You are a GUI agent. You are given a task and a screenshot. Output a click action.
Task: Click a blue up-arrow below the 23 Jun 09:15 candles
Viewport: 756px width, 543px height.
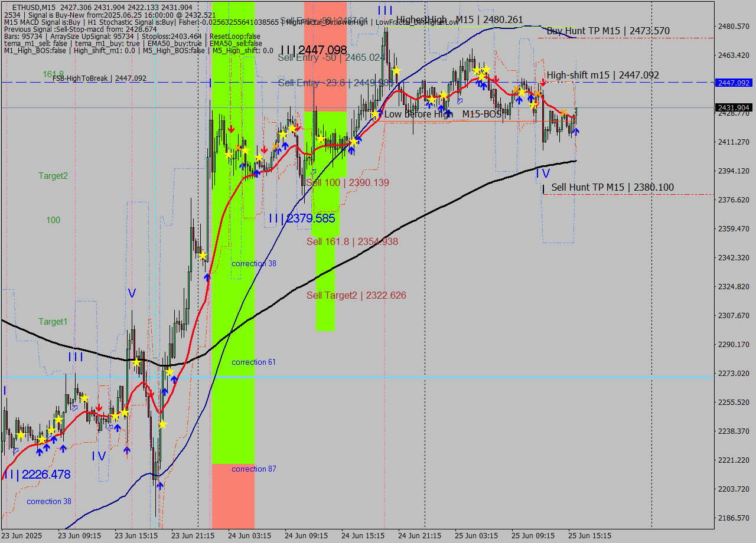(63, 447)
